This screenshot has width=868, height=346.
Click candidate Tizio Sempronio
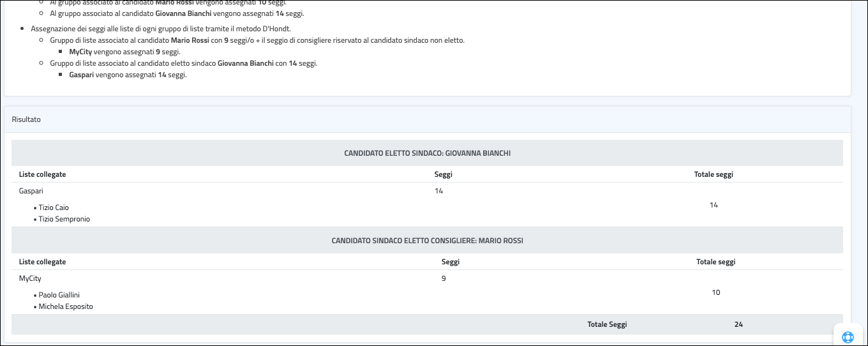(64, 219)
